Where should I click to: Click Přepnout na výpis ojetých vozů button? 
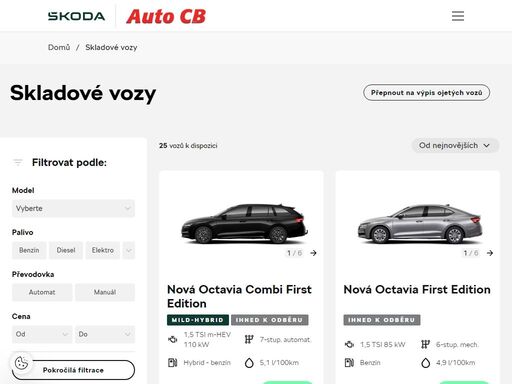426,93
